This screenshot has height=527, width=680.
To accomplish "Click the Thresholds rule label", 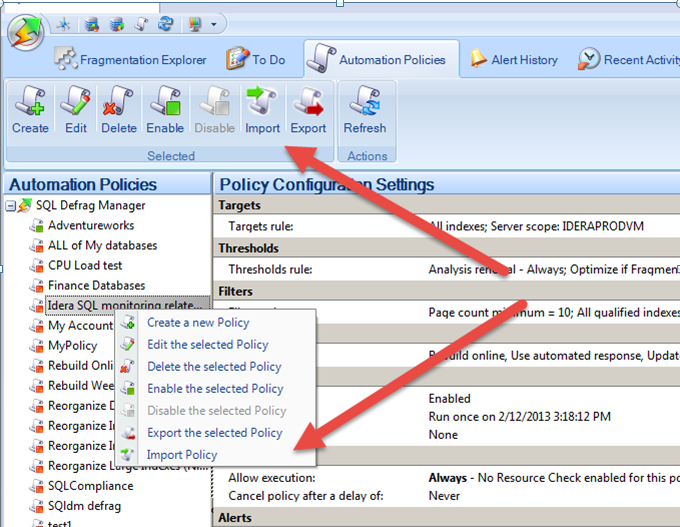I will coord(270,269).
